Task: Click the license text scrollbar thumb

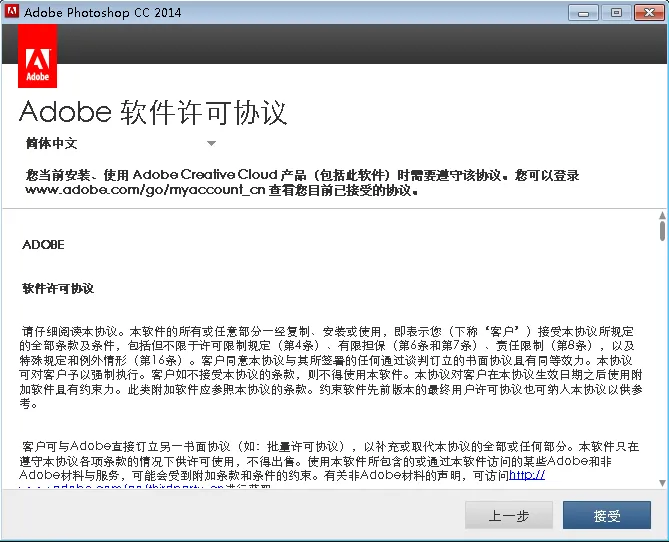Action: [x=662, y=230]
